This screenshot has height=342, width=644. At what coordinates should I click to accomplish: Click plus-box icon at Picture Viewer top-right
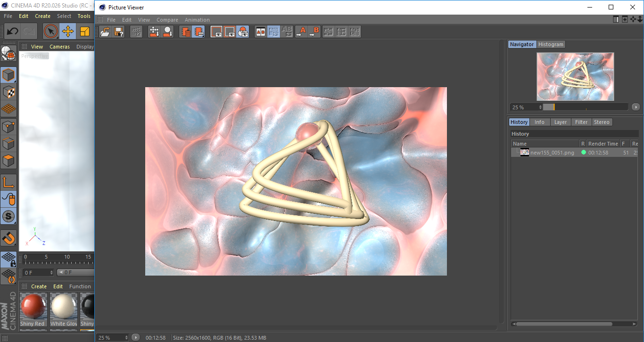click(x=625, y=19)
